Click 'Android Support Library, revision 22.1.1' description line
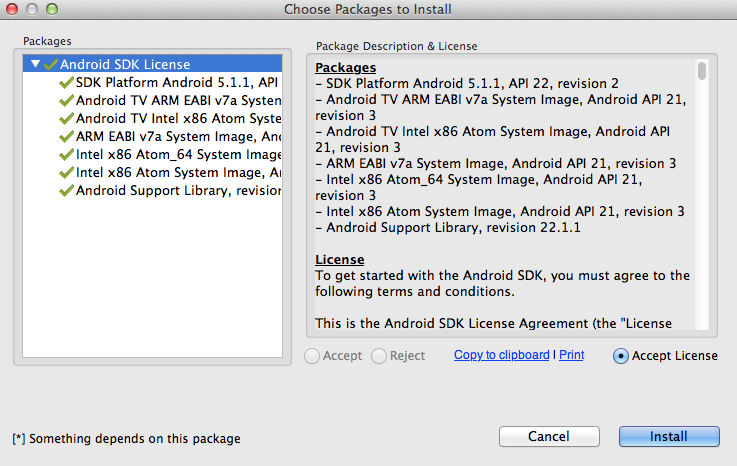Screen dimensions: 737x466 [448, 228]
